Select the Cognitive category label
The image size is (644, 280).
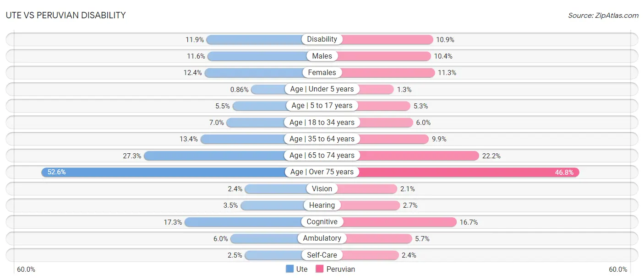322,222
